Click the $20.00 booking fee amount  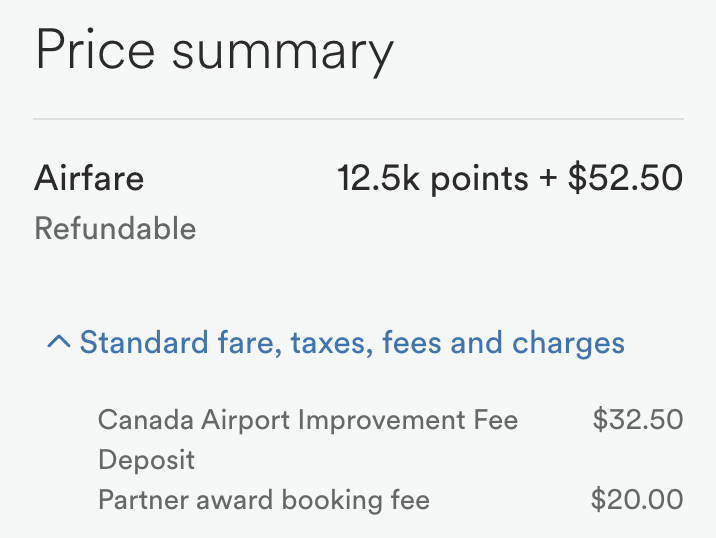click(637, 499)
